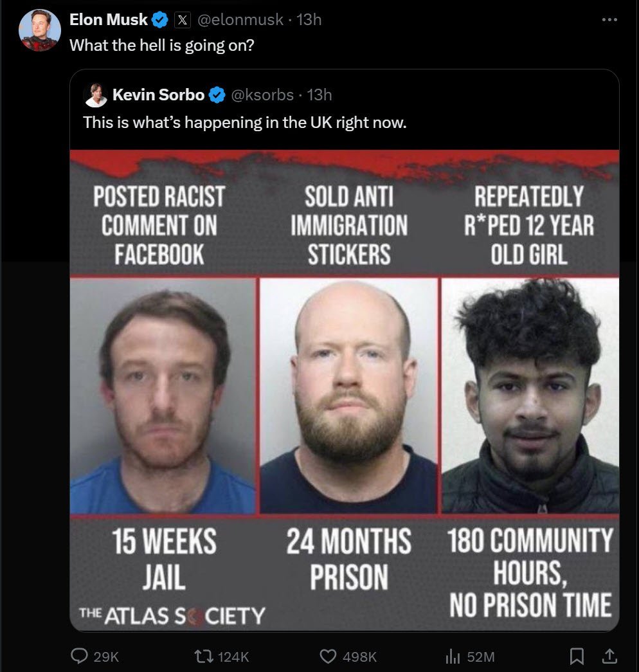Open the @elonmusk handle link
This screenshot has height=672, width=639.
[x=240, y=20]
